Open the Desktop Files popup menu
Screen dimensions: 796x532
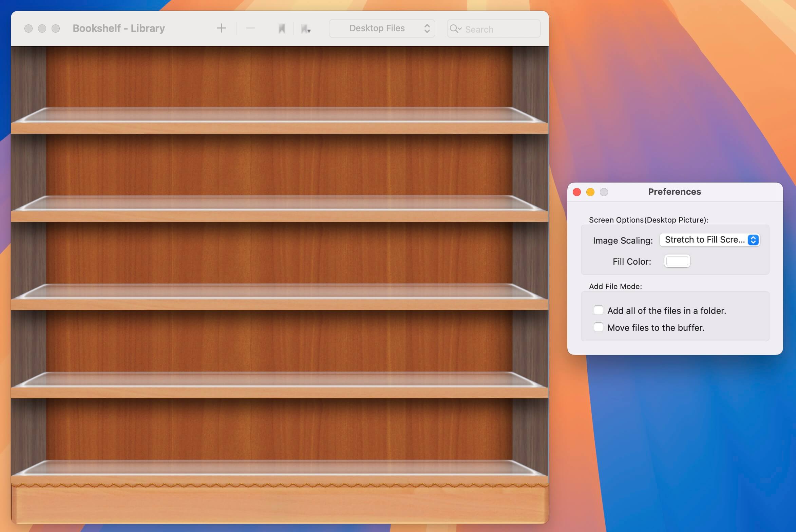382,28
